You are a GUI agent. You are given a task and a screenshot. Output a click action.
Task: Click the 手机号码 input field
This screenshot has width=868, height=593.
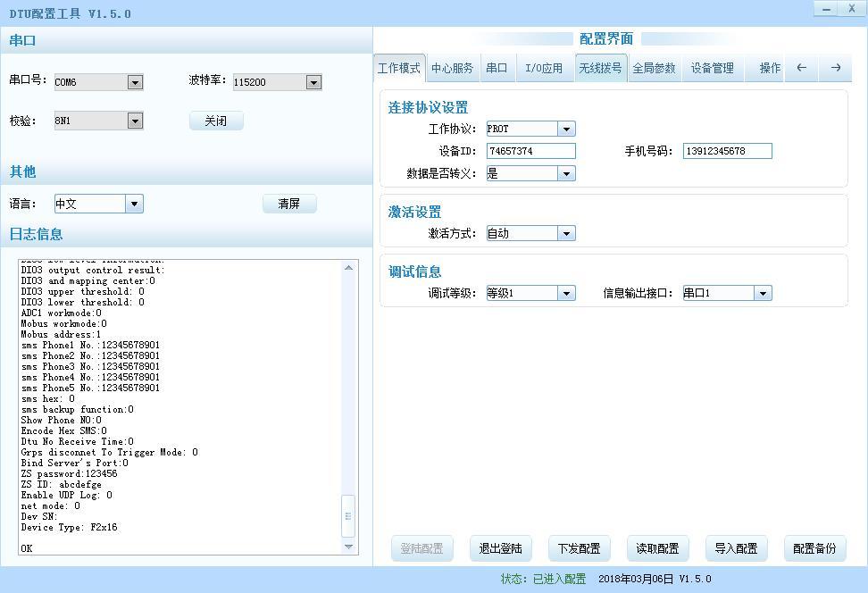pyautogui.click(x=727, y=152)
